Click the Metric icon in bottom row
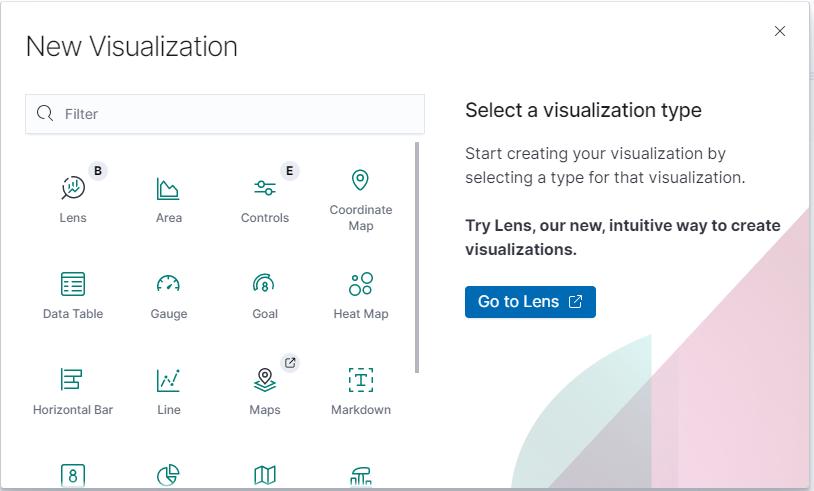This screenshot has height=491, width=814. coord(73,475)
